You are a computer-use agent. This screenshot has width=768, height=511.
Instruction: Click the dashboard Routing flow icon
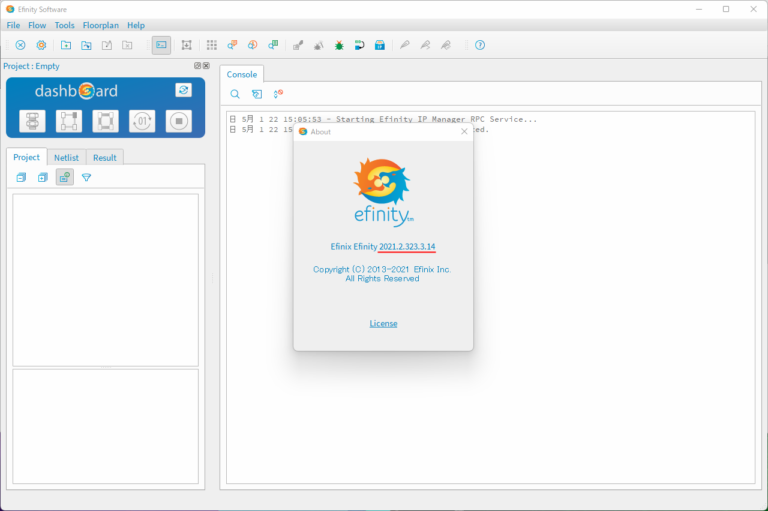[x=105, y=121]
